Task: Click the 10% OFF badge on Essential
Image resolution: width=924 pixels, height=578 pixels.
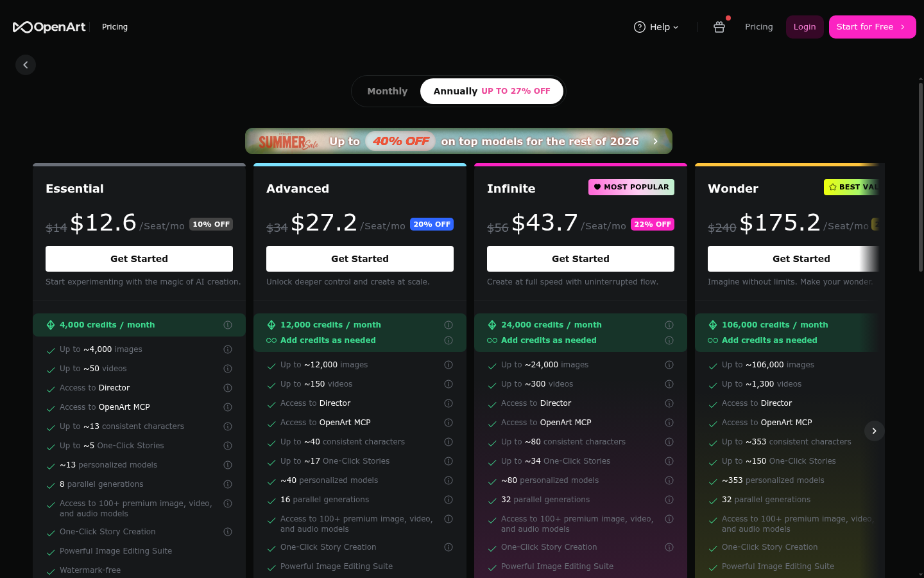Action: pos(211,224)
